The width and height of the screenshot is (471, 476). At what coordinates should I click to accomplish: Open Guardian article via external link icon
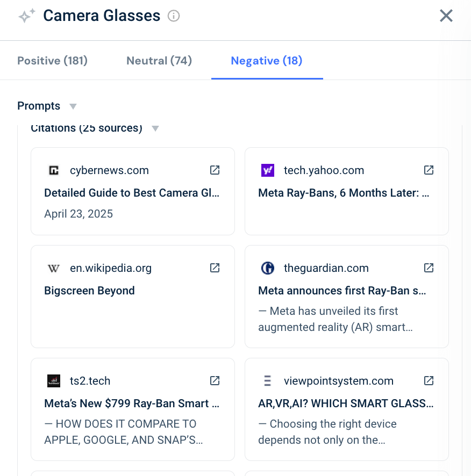(429, 268)
